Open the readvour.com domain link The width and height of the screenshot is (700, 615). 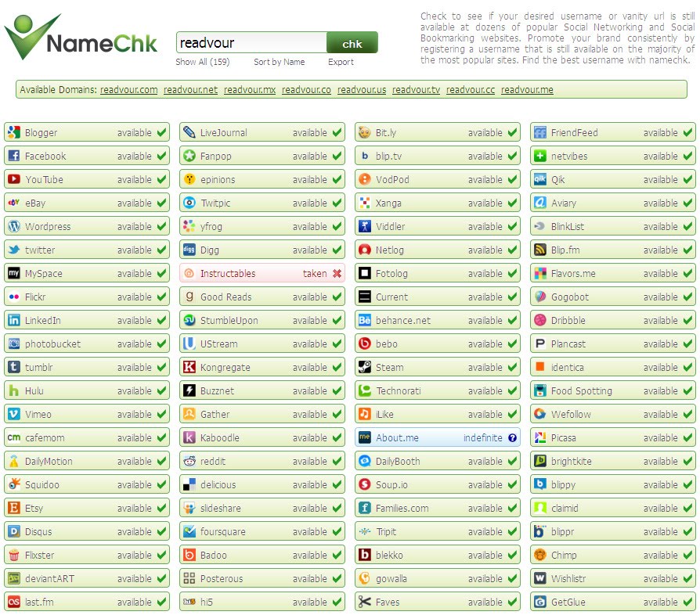pyautogui.click(x=129, y=90)
